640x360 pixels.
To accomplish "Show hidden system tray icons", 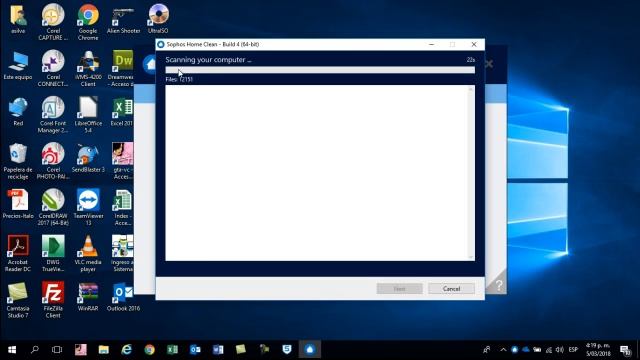I will tap(503, 350).
